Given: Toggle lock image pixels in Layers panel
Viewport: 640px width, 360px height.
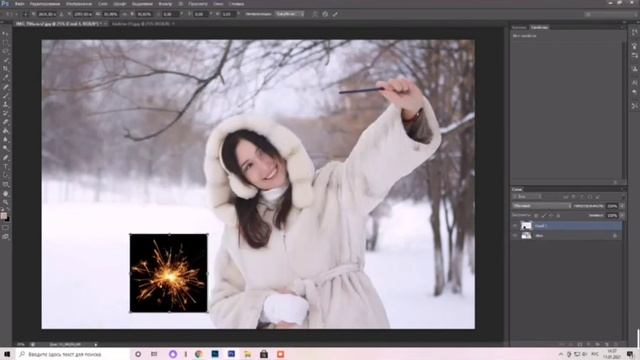Looking at the screenshot, I should tap(543, 216).
